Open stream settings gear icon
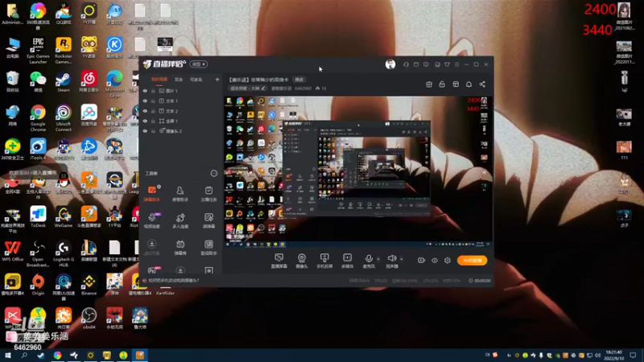The height and width of the screenshot is (362, 644). coord(448,260)
